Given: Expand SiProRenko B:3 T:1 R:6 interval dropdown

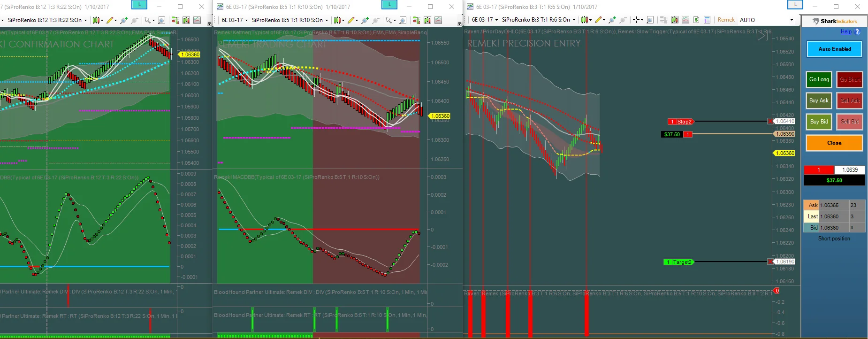Looking at the screenshot, I should (x=574, y=20).
